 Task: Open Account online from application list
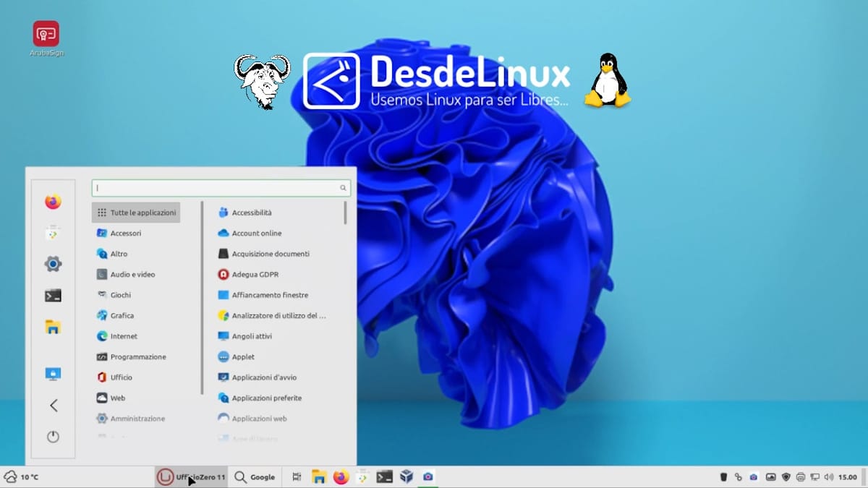click(256, 234)
